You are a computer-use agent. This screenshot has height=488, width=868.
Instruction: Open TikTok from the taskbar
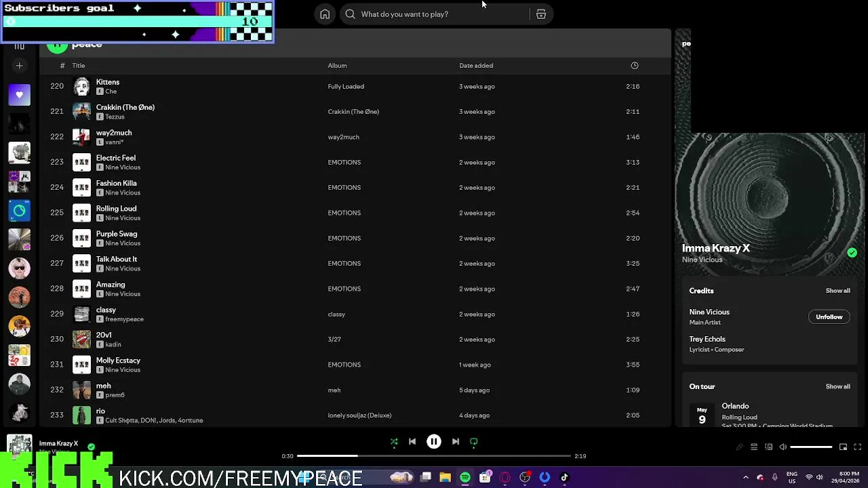[564, 478]
